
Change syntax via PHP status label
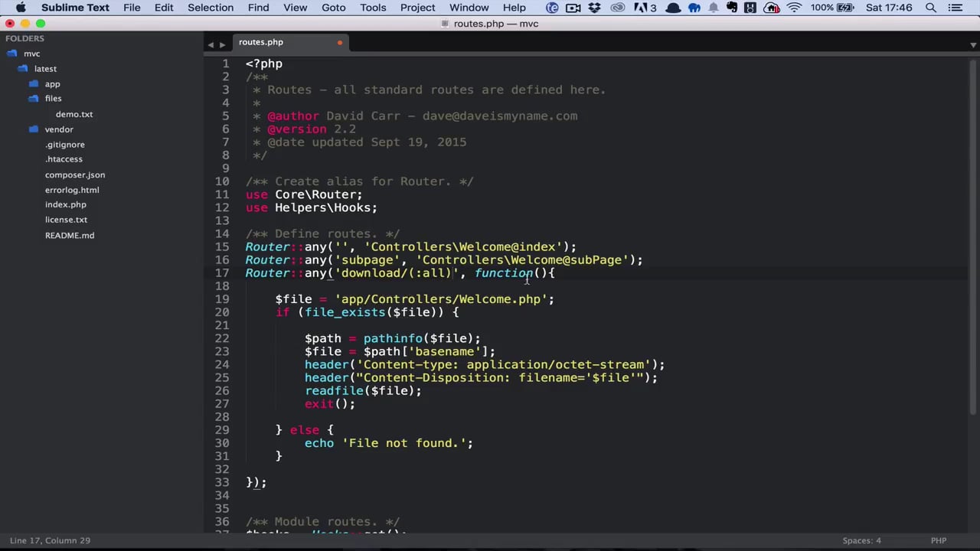[x=939, y=541]
